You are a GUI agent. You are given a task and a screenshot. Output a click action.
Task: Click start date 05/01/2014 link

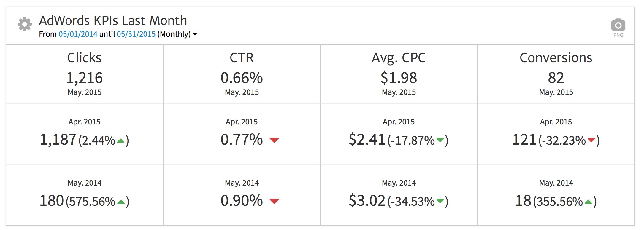tap(78, 34)
